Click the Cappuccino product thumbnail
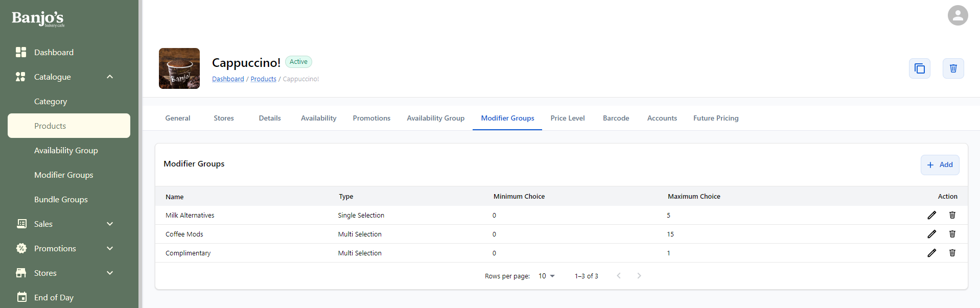Image resolution: width=980 pixels, height=308 pixels. pyautogui.click(x=179, y=68)
